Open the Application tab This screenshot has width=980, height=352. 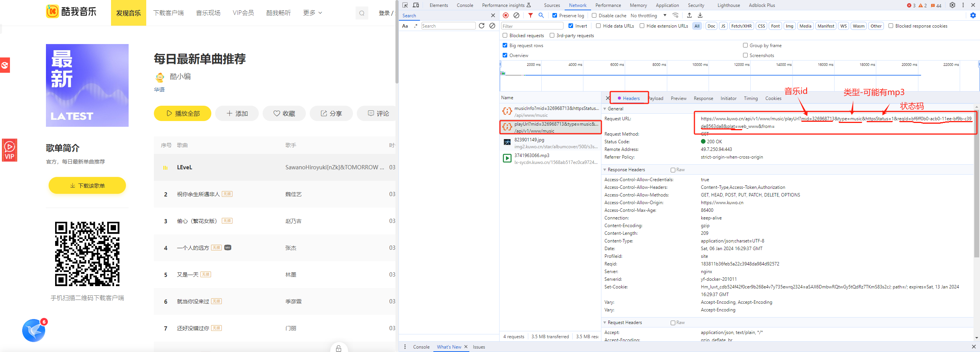667,5
